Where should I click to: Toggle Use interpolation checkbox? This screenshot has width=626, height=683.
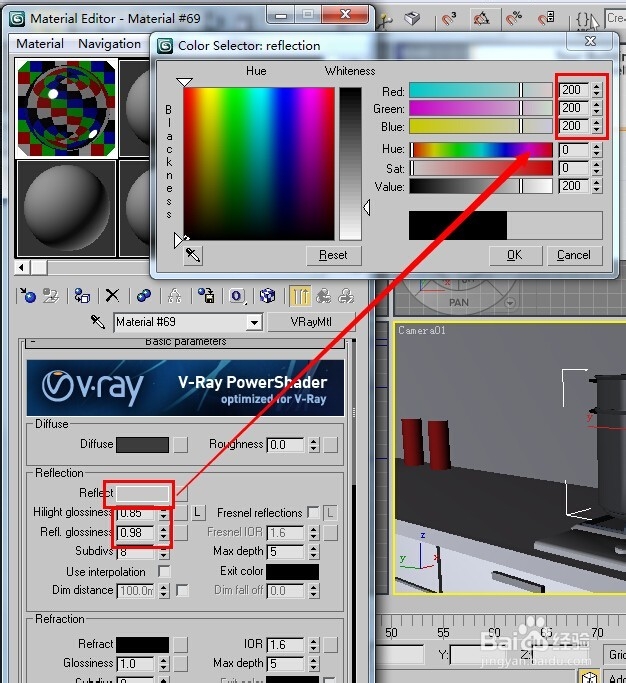[x=164, y=571]
